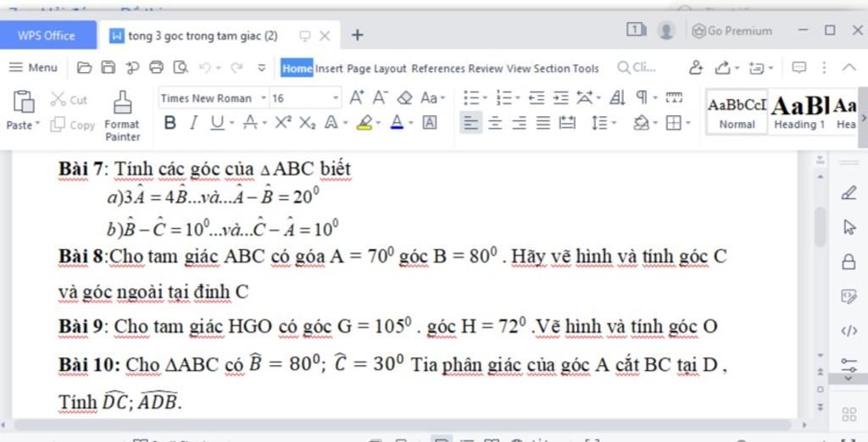Click the Paste button
868x442 pixels.
click(x=24, y=111)
